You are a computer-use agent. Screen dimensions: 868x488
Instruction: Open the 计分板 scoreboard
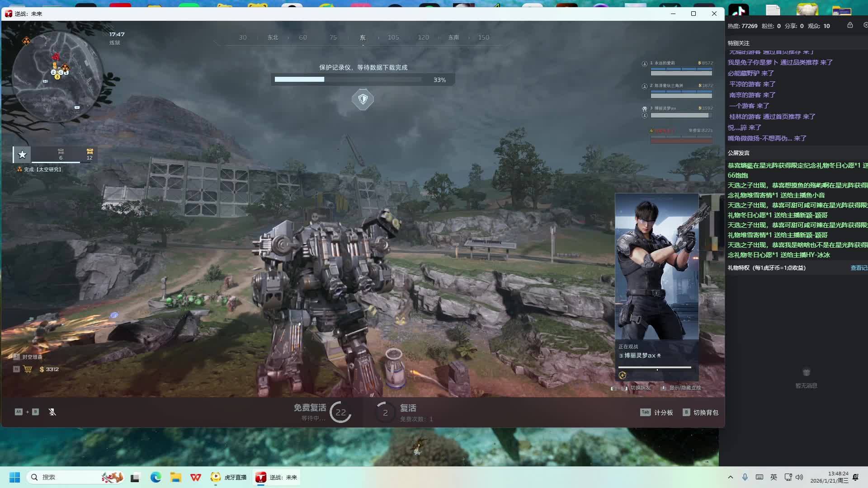click(663, 413)
